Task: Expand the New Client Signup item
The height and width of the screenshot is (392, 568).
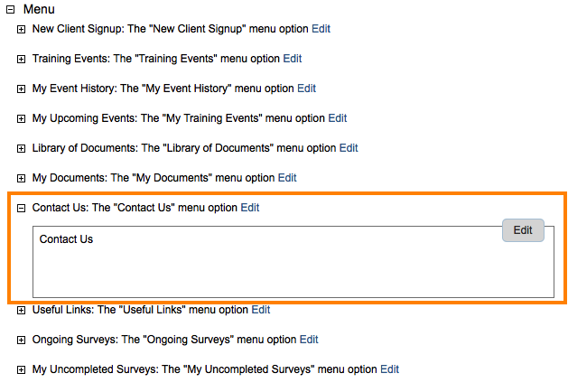Action: point(21,30)
